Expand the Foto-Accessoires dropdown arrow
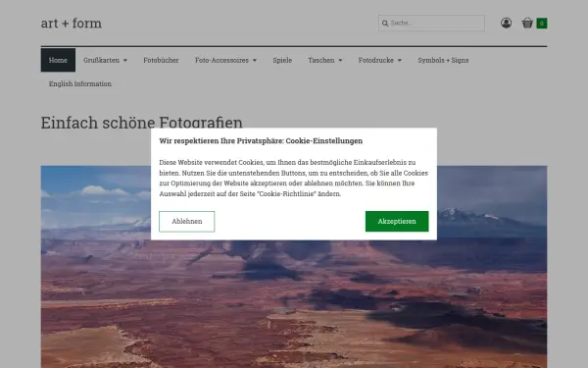 [255, 61]
